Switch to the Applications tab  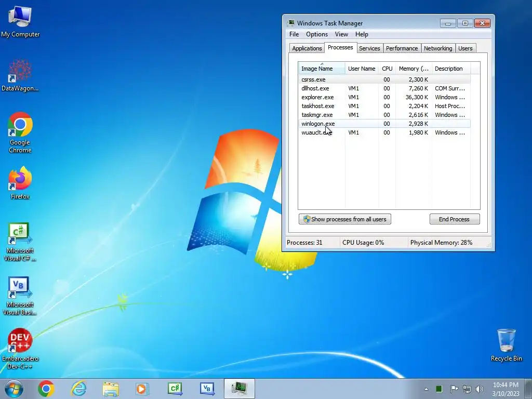[307, 48]
